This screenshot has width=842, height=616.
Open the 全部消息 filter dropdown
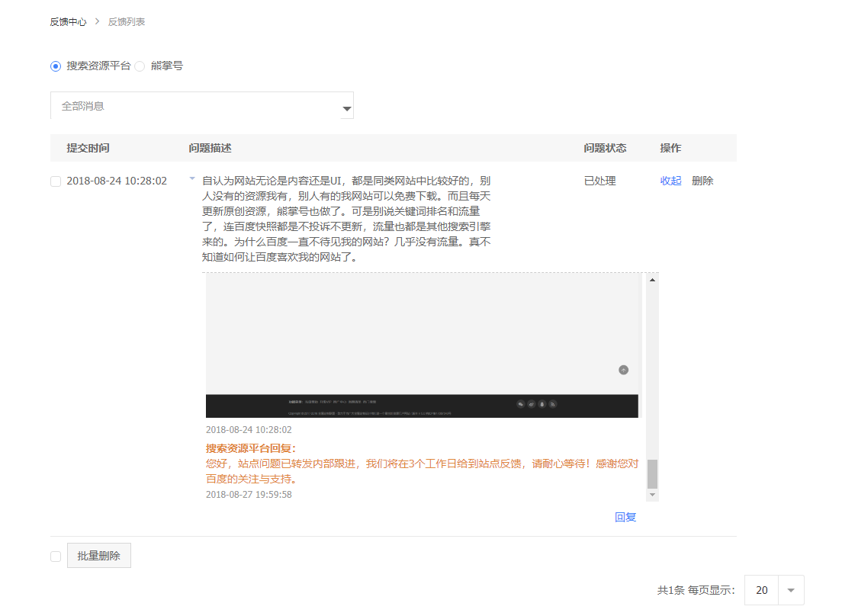201,106
